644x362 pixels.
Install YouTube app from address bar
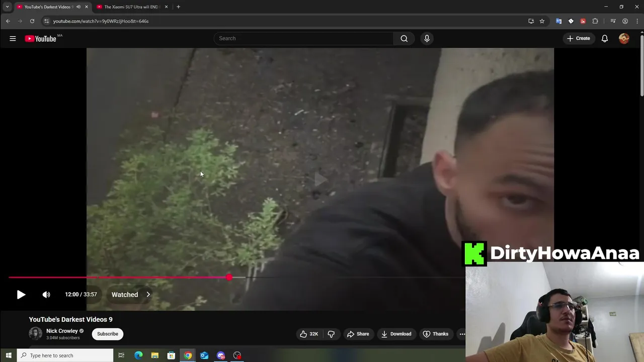click(x=531, y=21)
